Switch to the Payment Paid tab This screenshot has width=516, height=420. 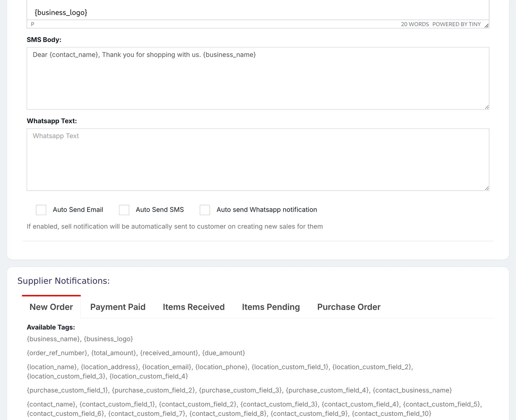pos(118,307)
